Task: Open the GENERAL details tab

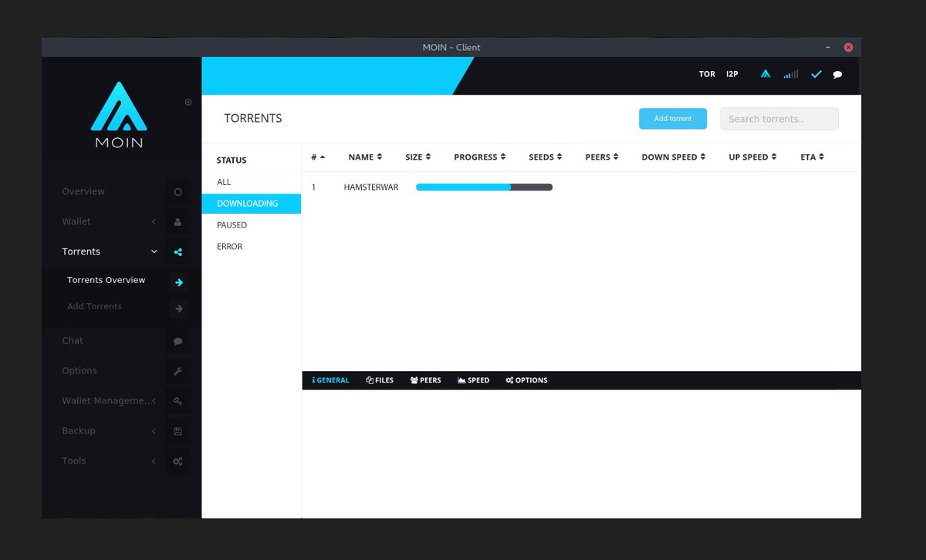Action: click(x=330, y=380)
